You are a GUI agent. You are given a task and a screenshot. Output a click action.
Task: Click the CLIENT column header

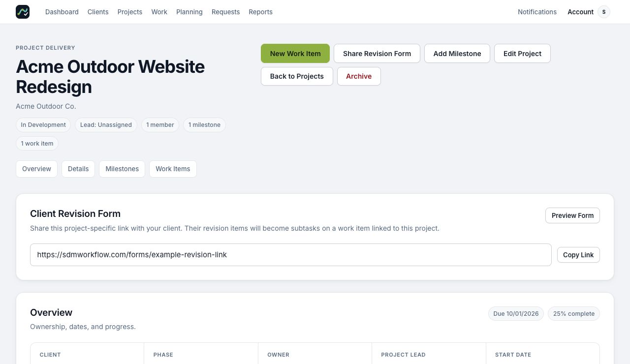(x=50, y=355)
